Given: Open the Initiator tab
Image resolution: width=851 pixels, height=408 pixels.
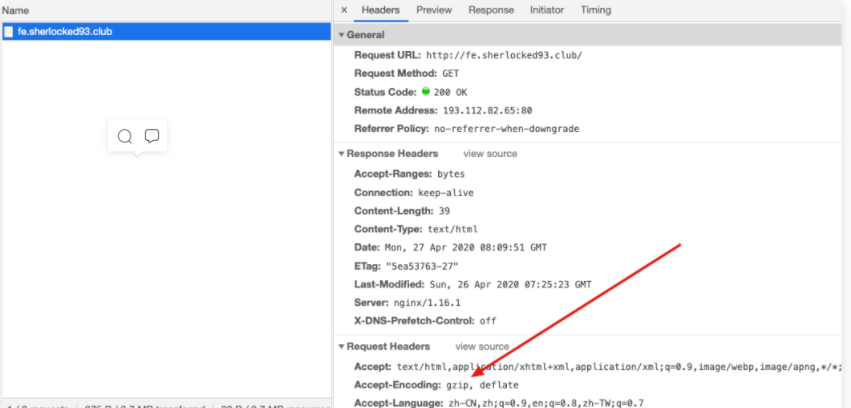Looking at the screenshot, I should coord(547,10).
